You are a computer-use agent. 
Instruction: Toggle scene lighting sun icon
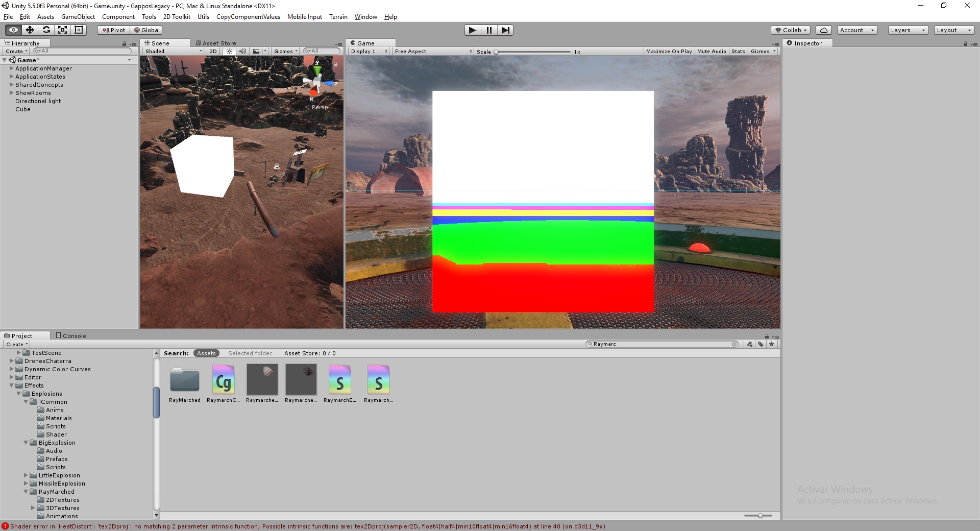pos(229,51)
